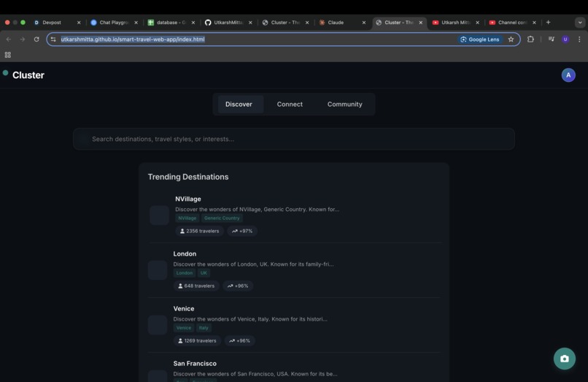Screen dimensions: 588x382
Task: Click the macOS green maximize window button
Action: (x=23, y=23)
